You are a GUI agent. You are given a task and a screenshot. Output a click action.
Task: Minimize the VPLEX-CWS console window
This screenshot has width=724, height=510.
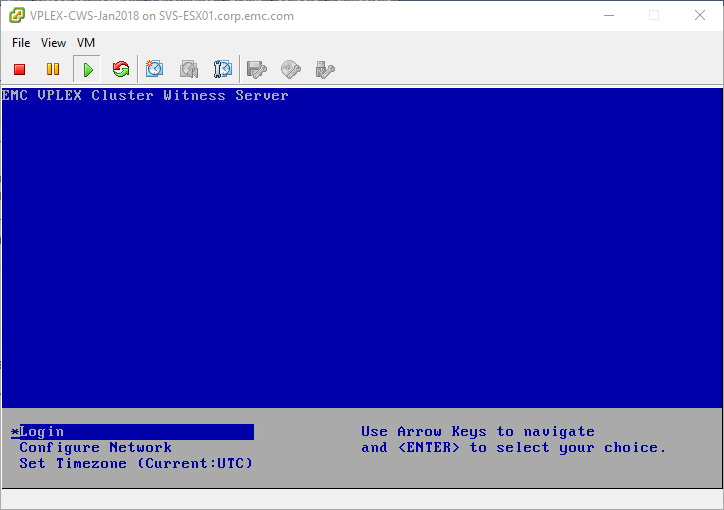(609, 16)
